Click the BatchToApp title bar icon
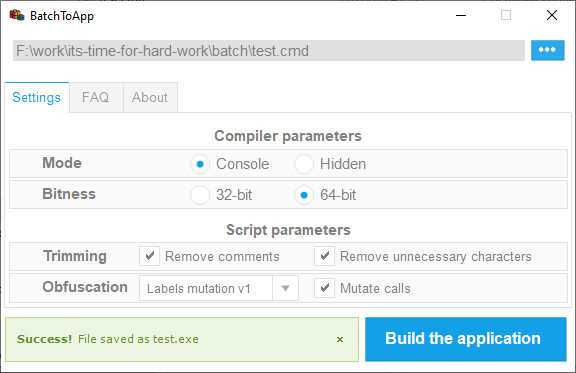The image size is (576, 373). [x=17, y=15]
